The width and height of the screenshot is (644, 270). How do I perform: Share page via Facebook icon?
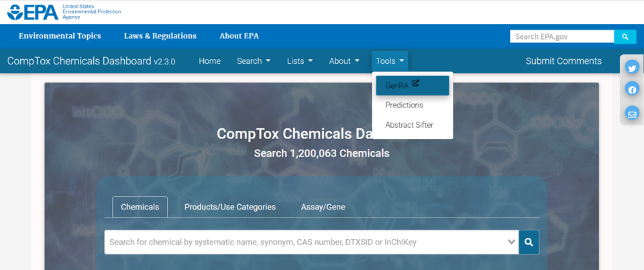point(632,90)
